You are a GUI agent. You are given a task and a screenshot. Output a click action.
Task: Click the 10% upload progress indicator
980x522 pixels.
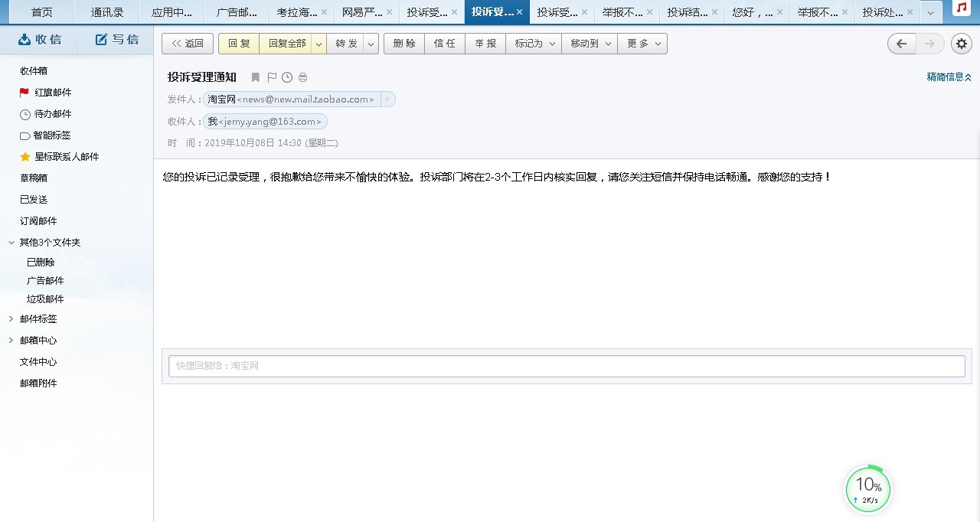coord(867,488)
